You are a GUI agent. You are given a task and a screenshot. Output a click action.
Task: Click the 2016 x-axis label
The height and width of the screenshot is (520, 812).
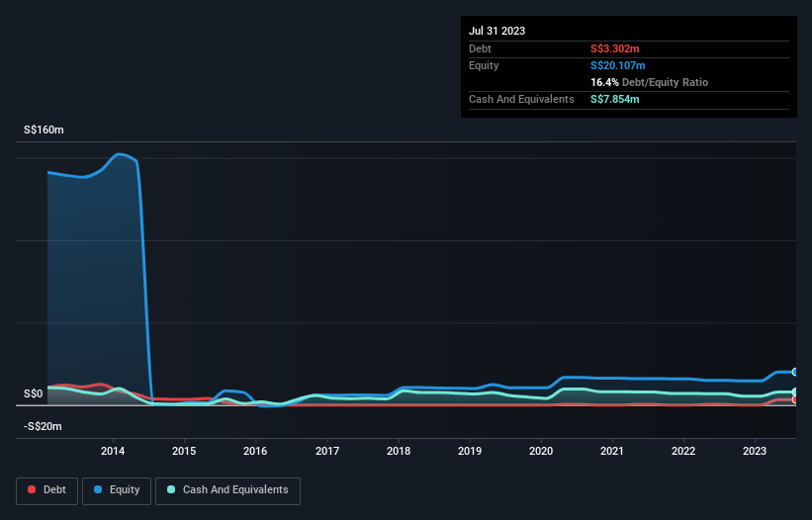(255, 451)
